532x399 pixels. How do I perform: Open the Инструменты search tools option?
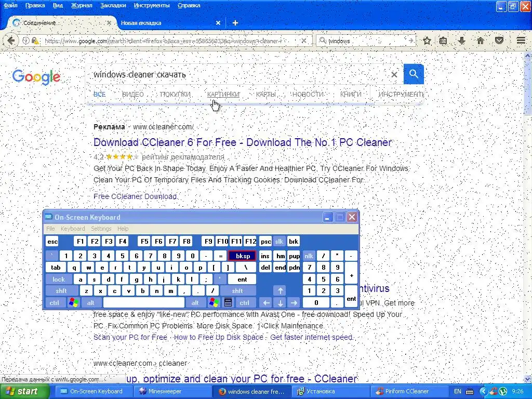pyautogui.click(x=401, y=95)
